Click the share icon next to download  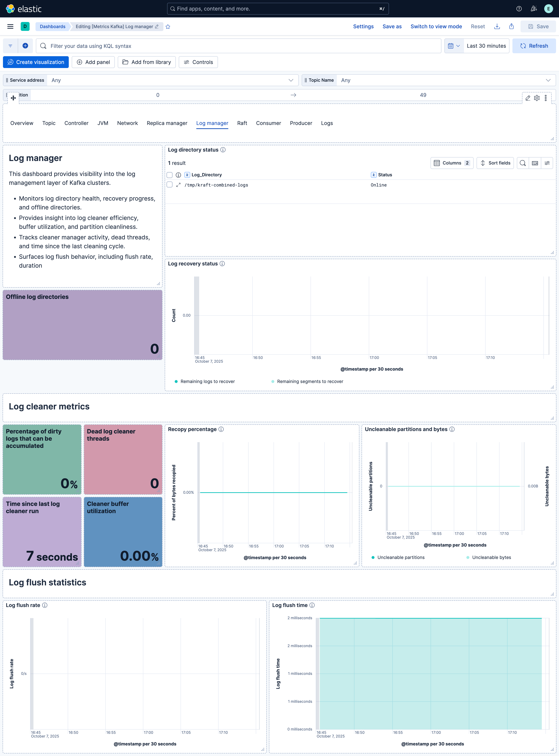511,26
